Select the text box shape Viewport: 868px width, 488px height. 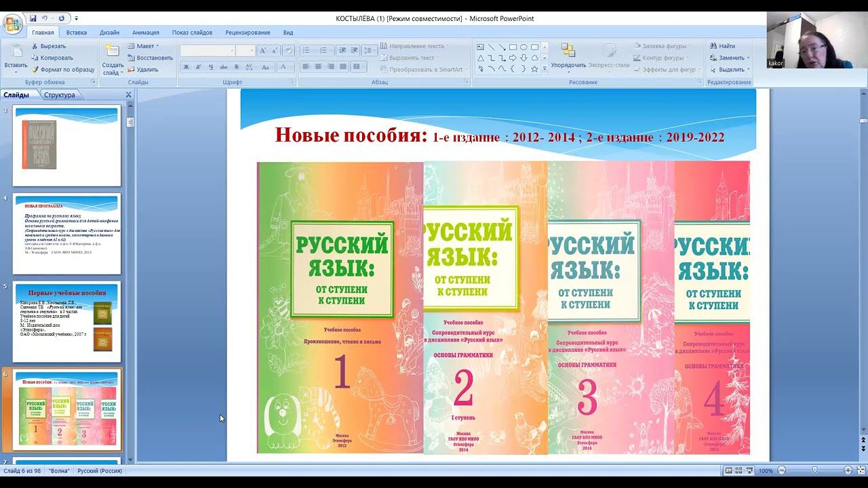[480, 47]
